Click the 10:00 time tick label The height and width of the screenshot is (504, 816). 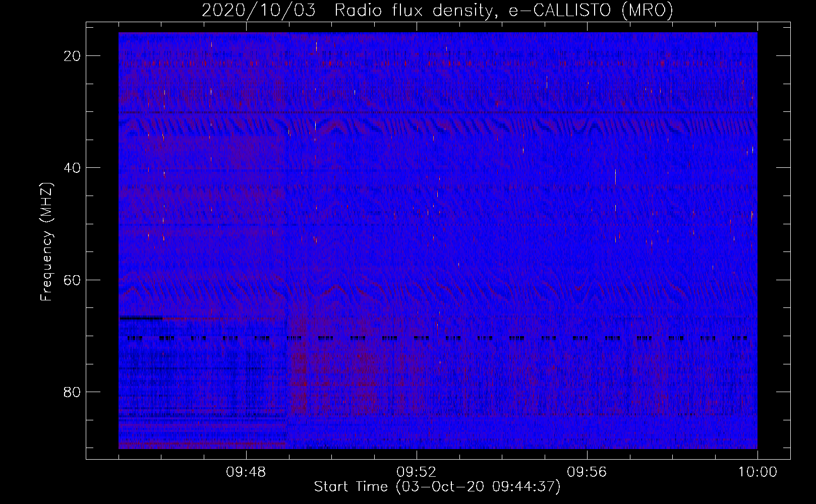tap(757, 472)
